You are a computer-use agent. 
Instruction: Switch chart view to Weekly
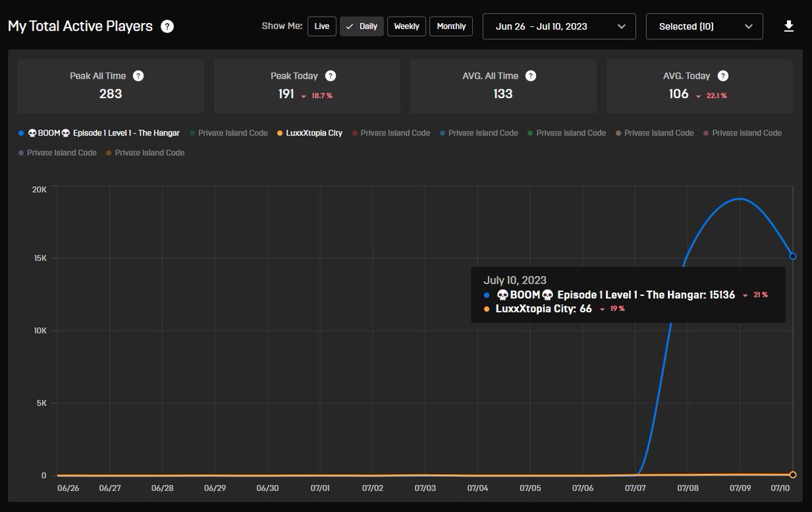point(407,26)
